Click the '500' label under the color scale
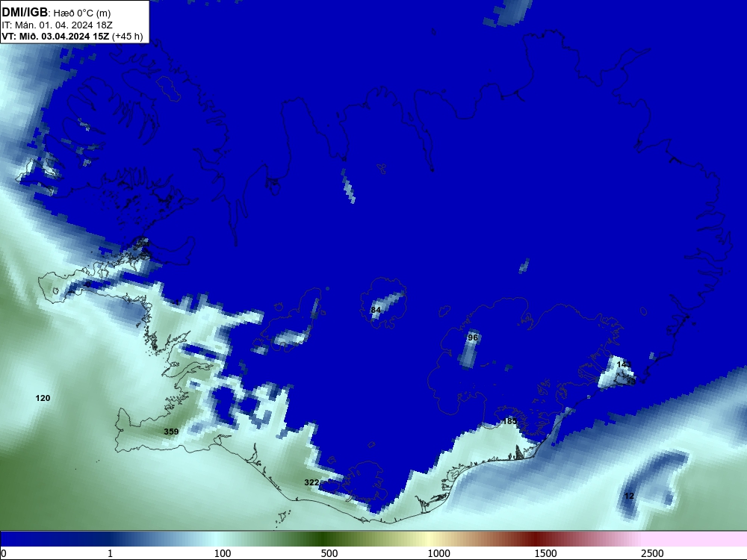This screenshot has width=747, height=560. (329, 553)
